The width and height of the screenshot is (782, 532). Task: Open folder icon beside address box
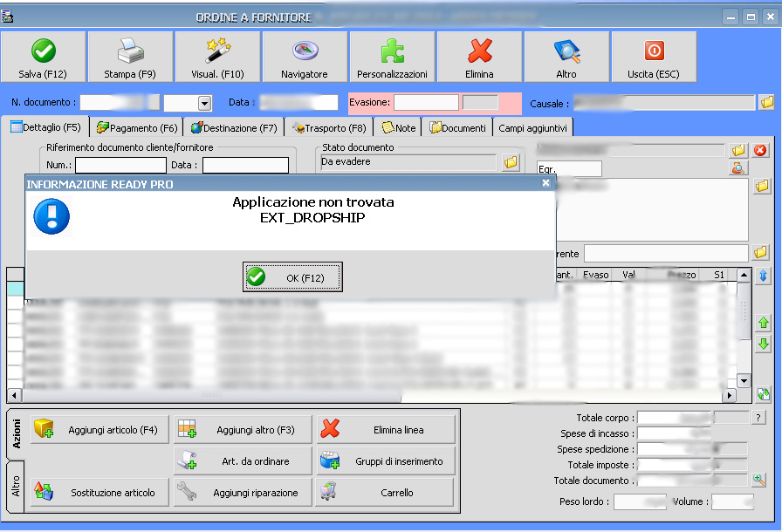762,187
